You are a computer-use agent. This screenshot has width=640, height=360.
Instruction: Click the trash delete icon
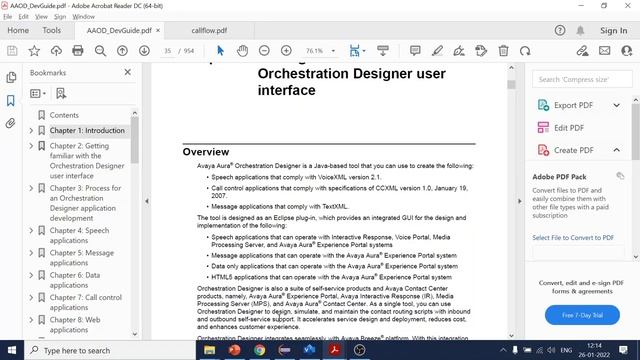(x=503, y=51)
